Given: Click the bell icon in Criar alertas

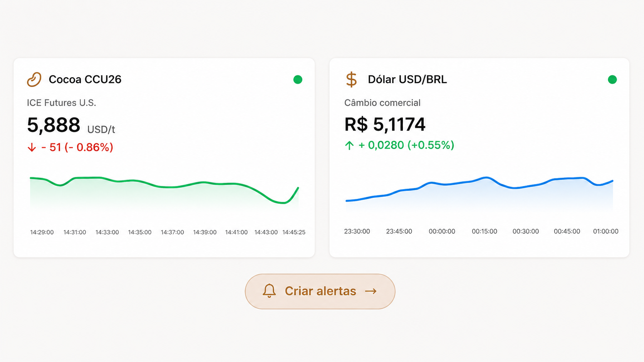Looking at the screenshot, I should [x=269, y=291].
